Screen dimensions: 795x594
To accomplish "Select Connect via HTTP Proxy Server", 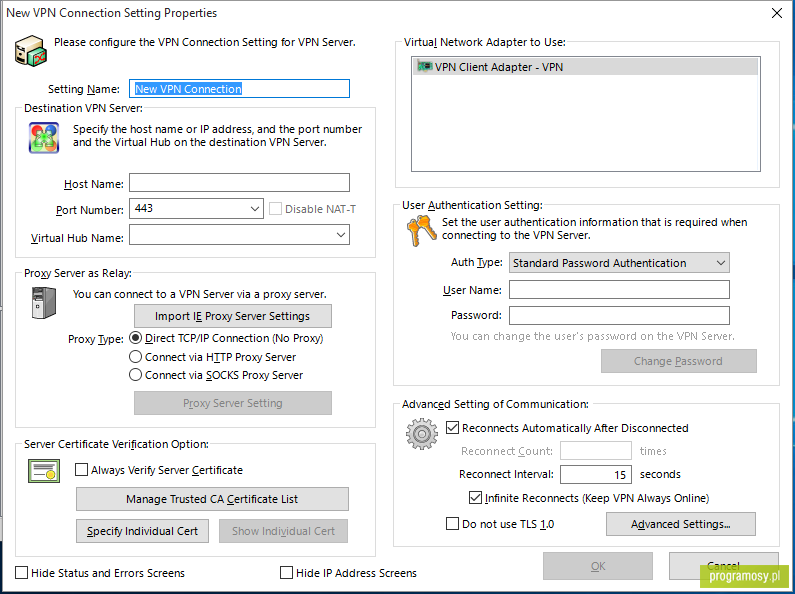I will coord(135,357).
